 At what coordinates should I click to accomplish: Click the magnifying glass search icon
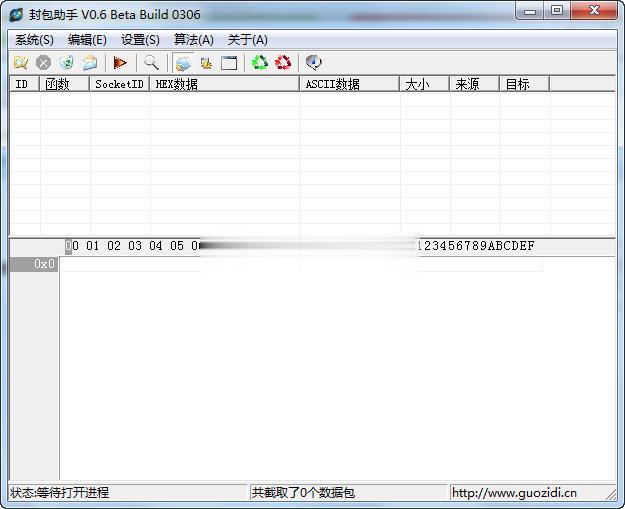tap(151, 63)
